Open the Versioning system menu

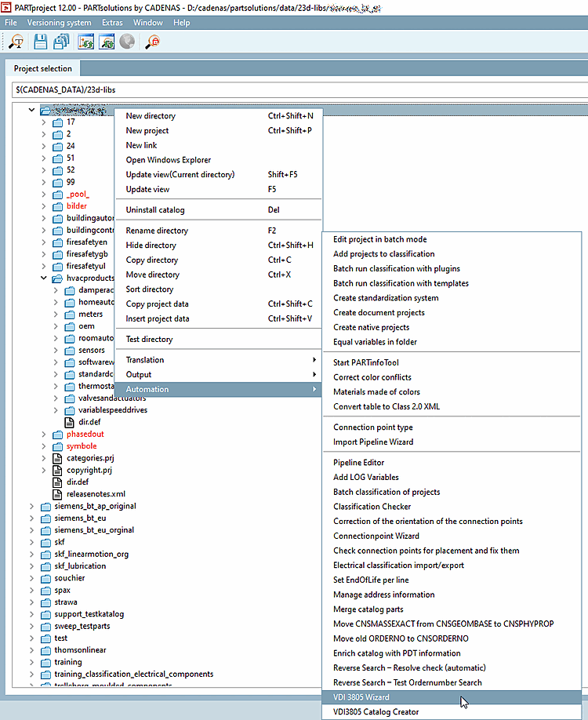point(60,23)
